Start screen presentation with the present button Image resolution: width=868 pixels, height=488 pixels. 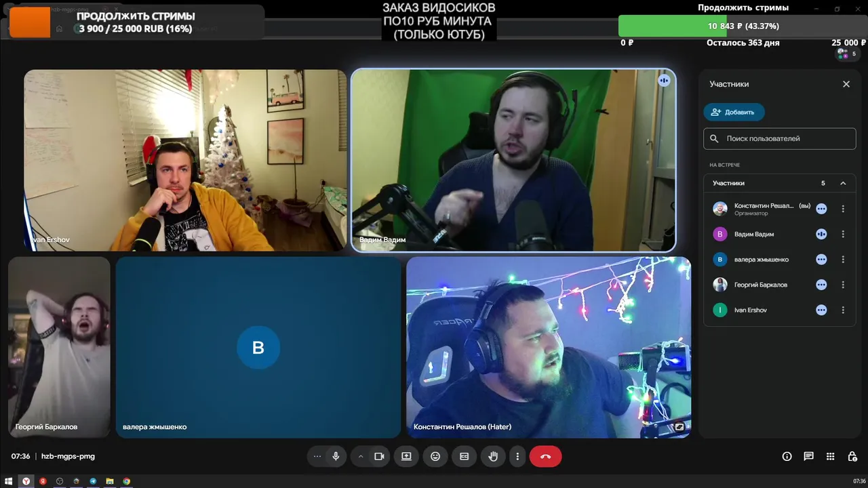coord(406,456)
